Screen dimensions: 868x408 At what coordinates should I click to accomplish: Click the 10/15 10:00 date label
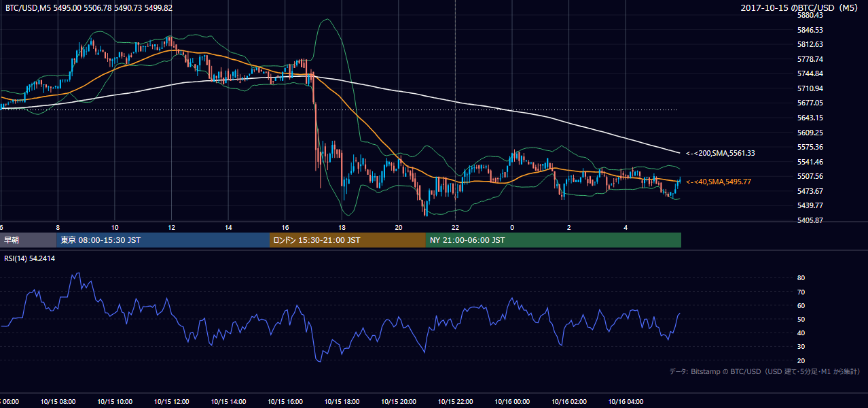[x=114, y=401]
